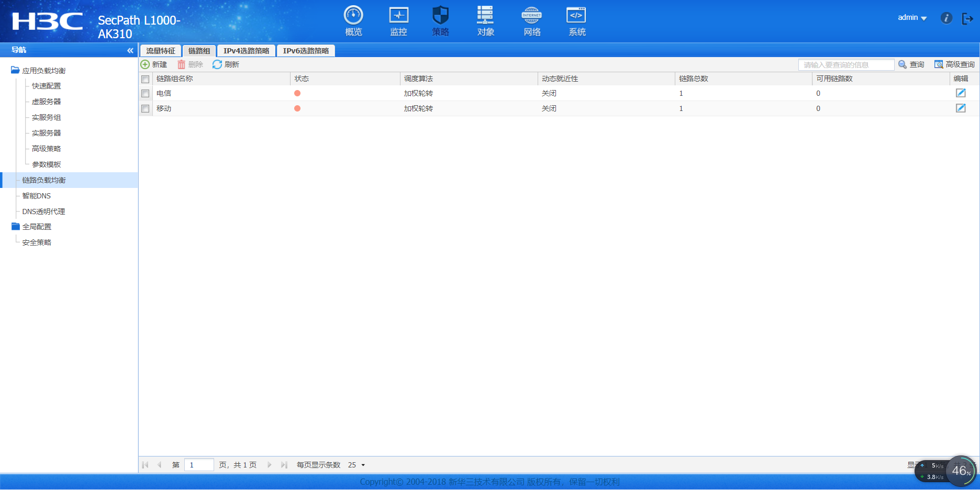The height and width of the screenshot is (490, 980).
Task: Expand the 应用负载均衡 tree node
Action: pos(44,71)
